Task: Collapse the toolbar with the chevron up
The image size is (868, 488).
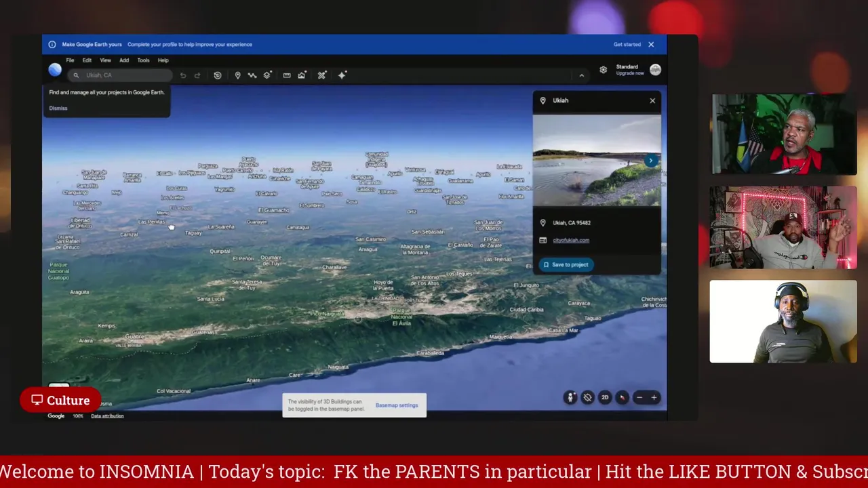Action: pyautogui.click(x=581, y=75)
